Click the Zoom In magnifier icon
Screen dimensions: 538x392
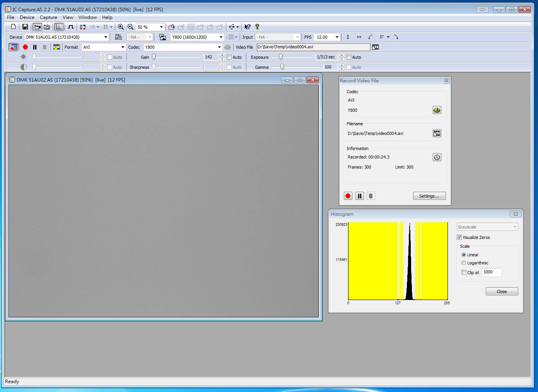click(x=121, y=27)
